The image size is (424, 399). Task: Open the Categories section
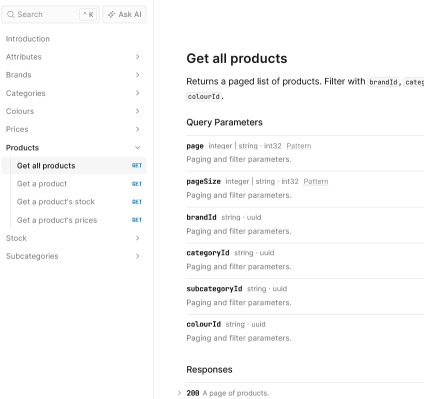coord(26,93)
